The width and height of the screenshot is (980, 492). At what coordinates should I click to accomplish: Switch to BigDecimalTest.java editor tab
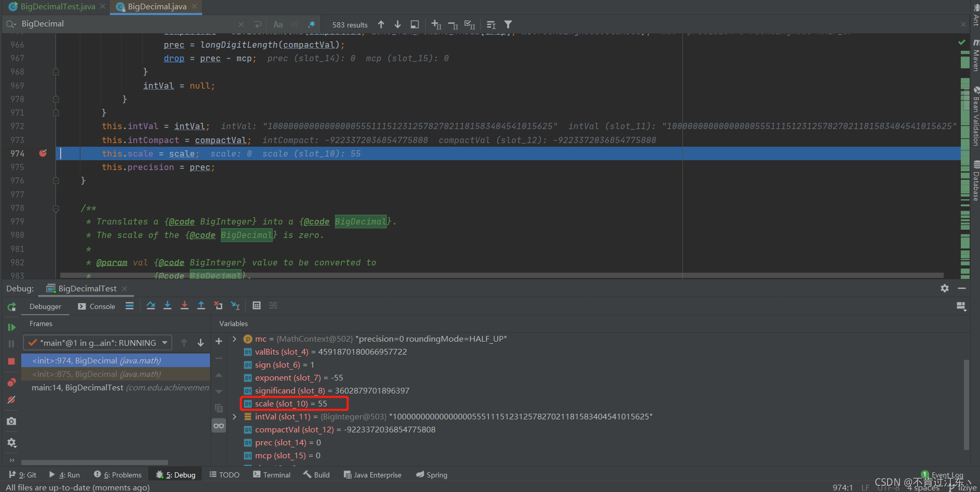click(x=57, y=7)
